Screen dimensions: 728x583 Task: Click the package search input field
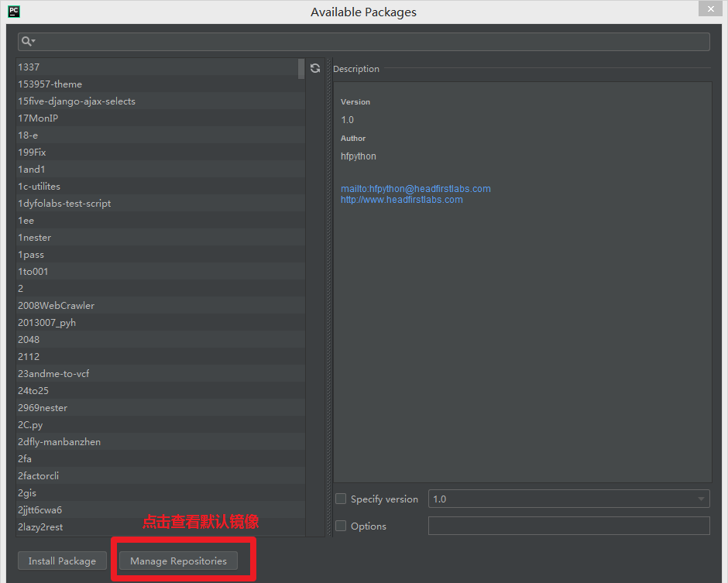point(364,40)
